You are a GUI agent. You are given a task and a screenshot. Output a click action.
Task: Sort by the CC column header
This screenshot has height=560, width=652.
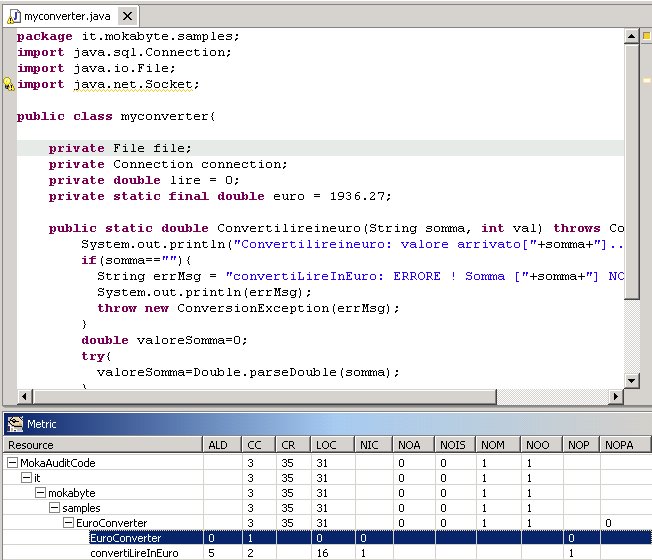[258, 445]
